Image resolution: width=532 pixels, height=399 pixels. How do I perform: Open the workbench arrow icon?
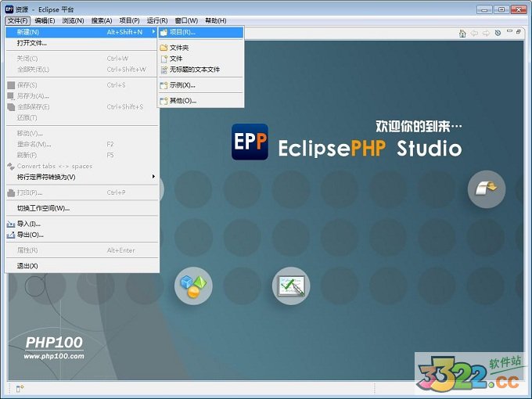pos(486,189)
